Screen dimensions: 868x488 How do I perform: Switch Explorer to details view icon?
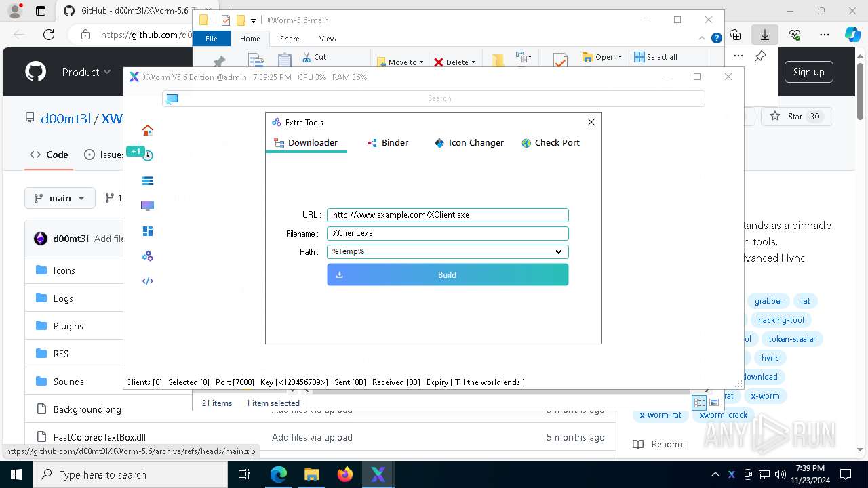[699, 403]
